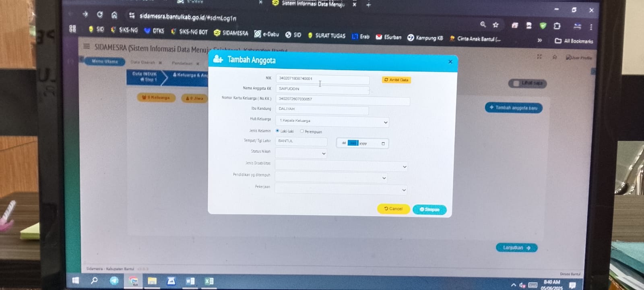Screen dimensions: 644x290
Task: Click the browser home icon
Action: tap(114, 15)
